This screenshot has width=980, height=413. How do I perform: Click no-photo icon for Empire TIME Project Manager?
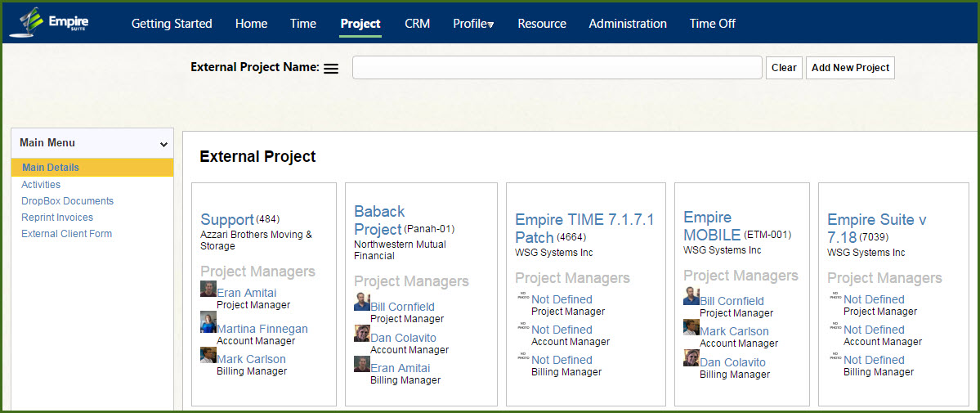tap(523, 296)
